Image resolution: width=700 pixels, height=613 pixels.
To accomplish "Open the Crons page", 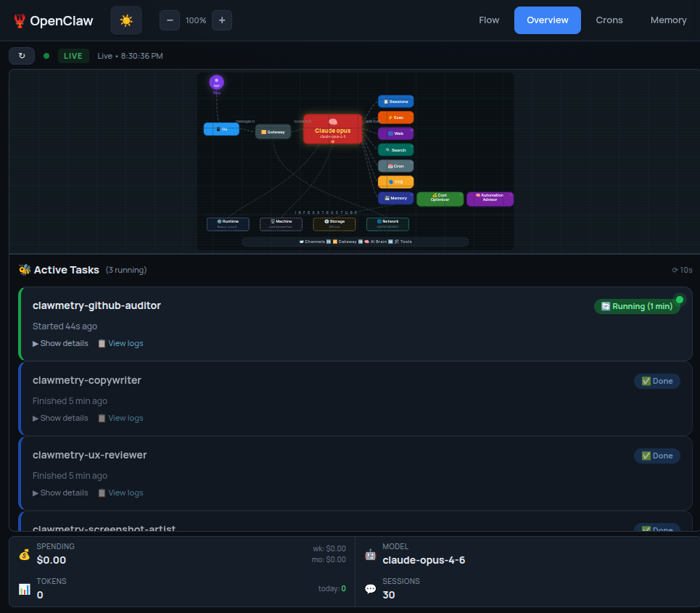I will tap(609, 20).
